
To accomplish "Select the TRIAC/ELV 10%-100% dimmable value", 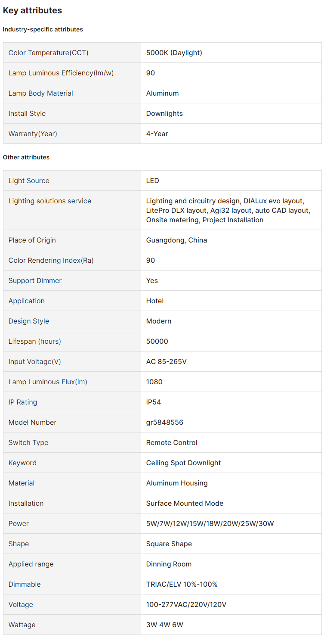I will point(182,584).
